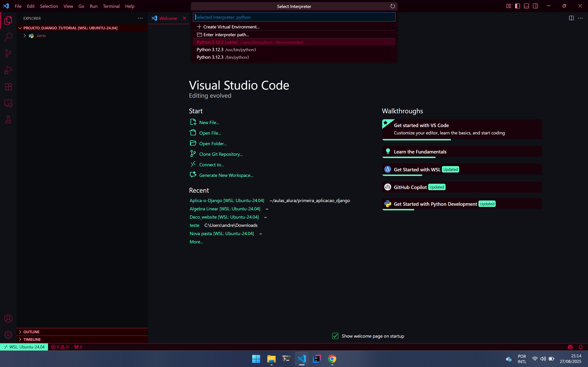Viewport: 588px width, 367px height.
Task: Expand the TIMELINE section
Action: pos(32,339)
